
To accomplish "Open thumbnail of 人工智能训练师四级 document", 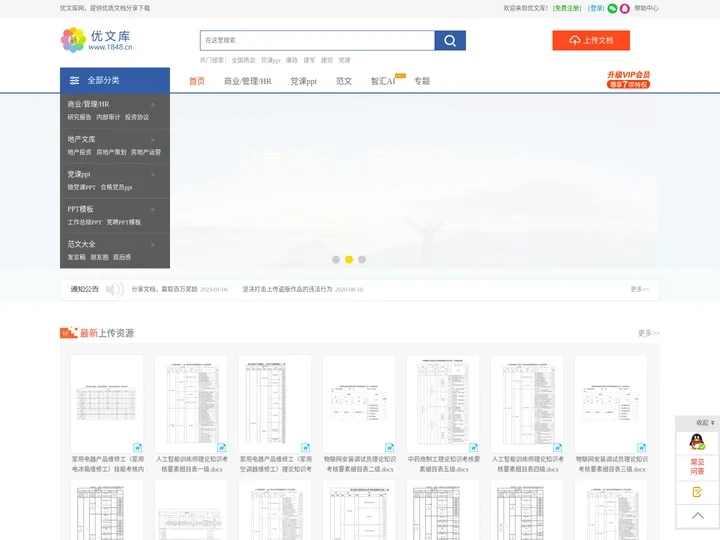I will [527, 404].
